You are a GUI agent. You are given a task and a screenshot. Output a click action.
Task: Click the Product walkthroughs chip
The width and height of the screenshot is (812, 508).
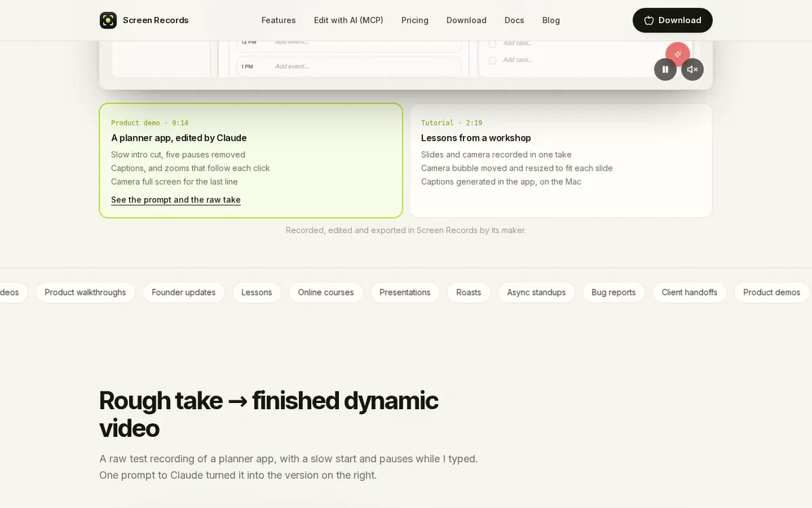pyautogui.click(x=85, y=293)
